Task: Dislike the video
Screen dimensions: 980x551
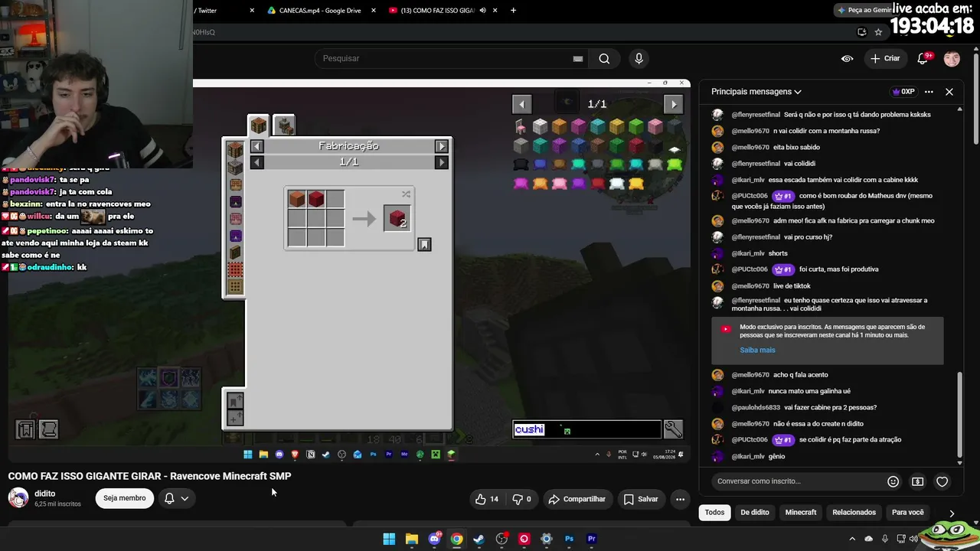Action: (x=522, y=499)
